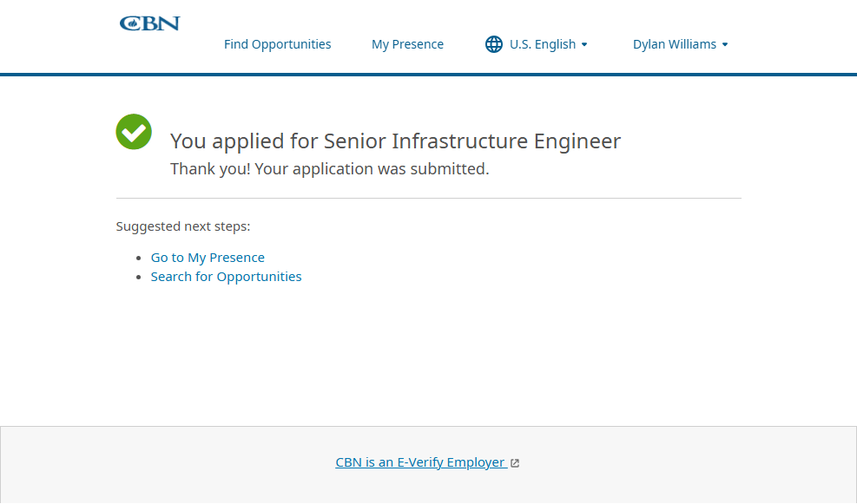Click the globe language icon
The image size is (857, 504).
click(x=494, y=44)
